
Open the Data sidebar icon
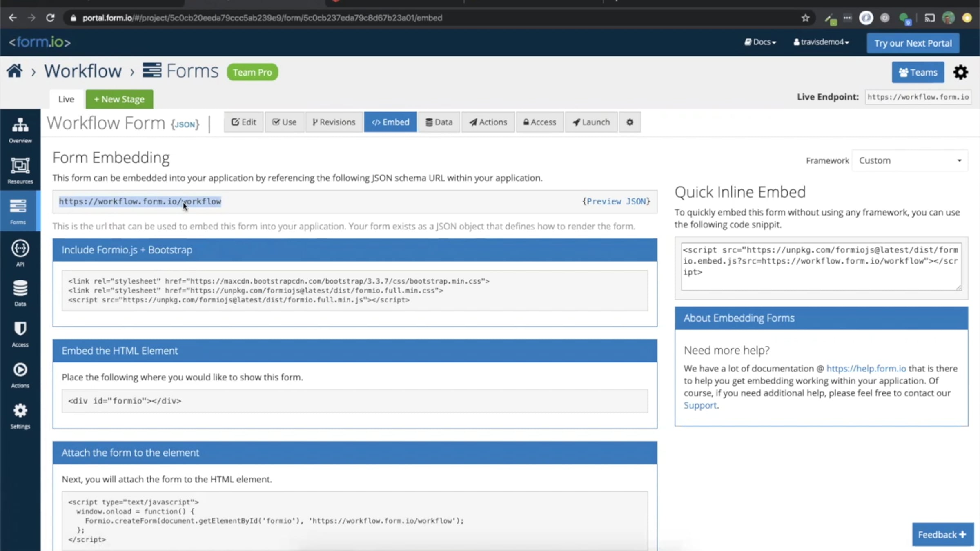click(x=20, y=293)
